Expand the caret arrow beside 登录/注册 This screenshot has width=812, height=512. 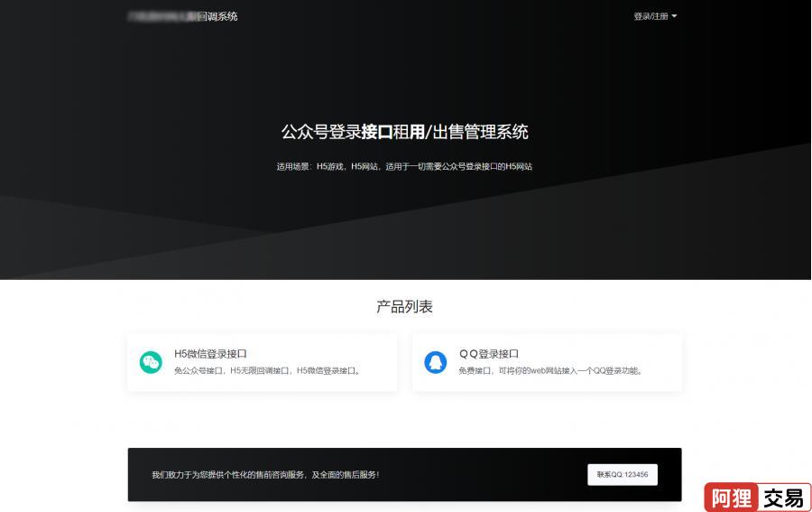[674, 16]
